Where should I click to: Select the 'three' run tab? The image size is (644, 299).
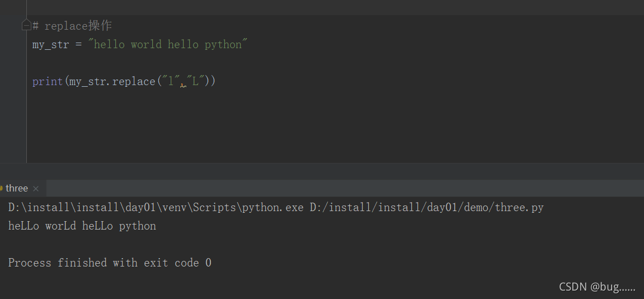pyautogui.click(x=16, y=188)
